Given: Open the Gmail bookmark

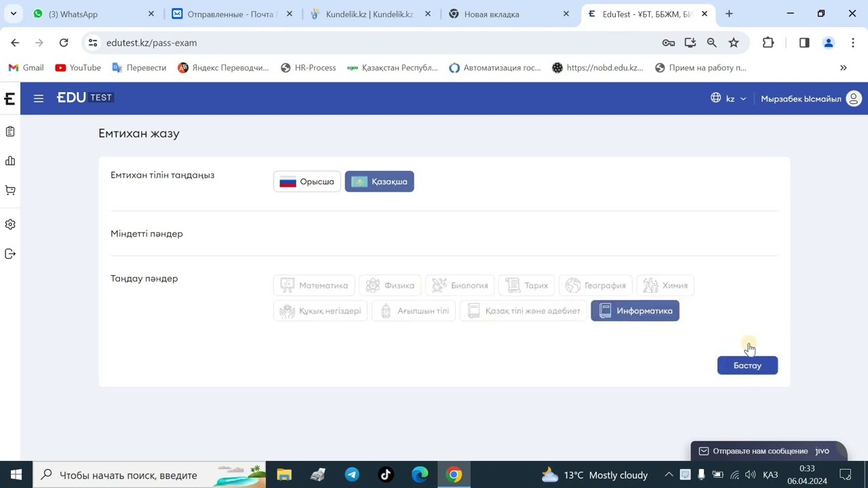Looking at the screenshot, I should coord(26,68).
